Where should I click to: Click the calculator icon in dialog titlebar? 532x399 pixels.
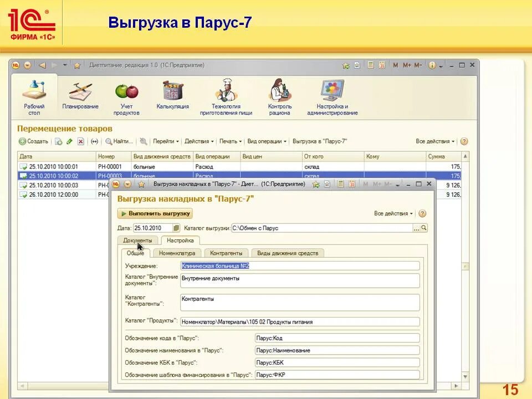pos(341,184)
